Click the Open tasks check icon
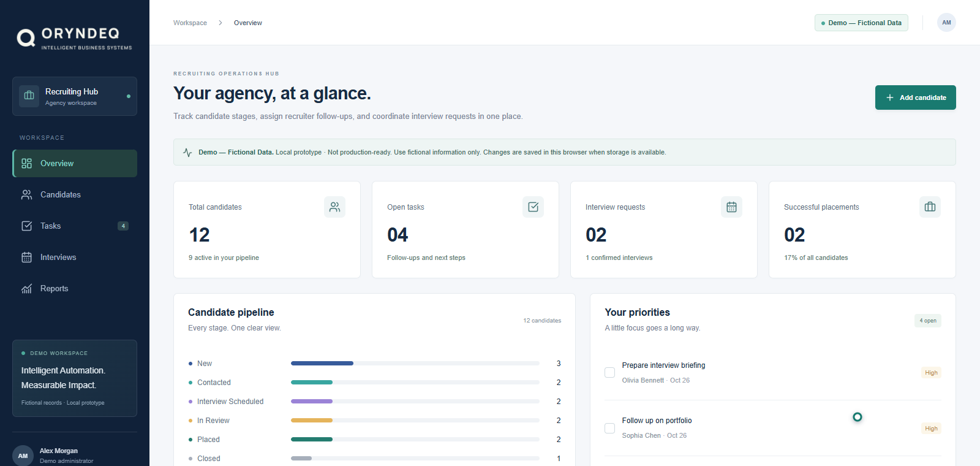 point(533,207)
